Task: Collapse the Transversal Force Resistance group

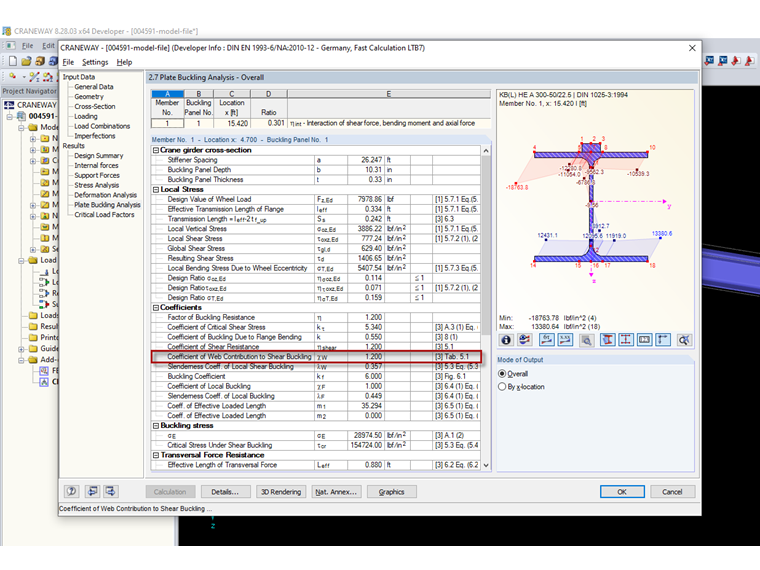Action: pos(156,455)
